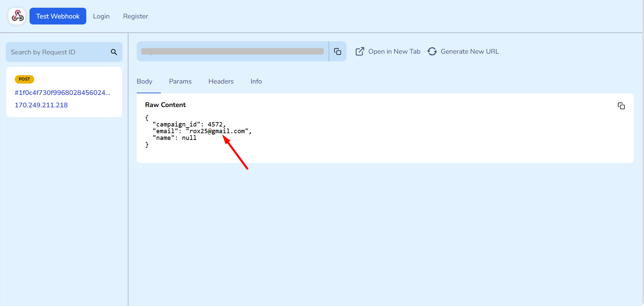Click the webhook URL field
Image resolution: width=644 pixels, height=306 pixels.
[x=232, y=51]
